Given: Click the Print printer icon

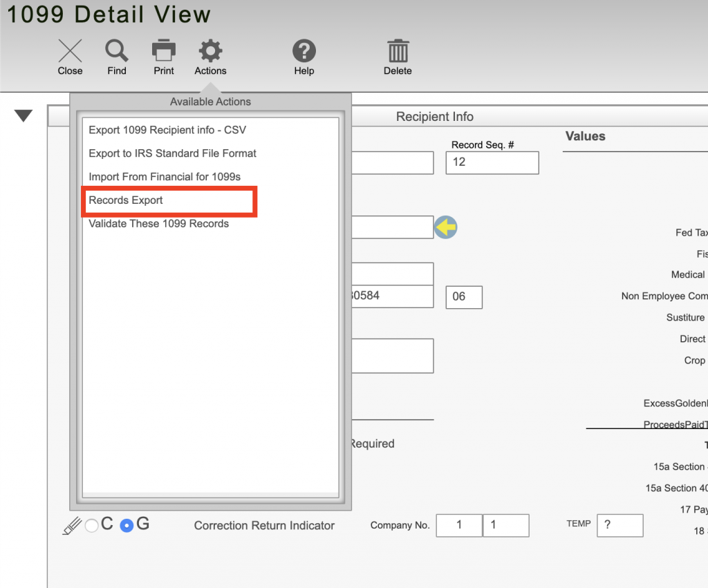Looking at the screenshot, I should 164,51.
